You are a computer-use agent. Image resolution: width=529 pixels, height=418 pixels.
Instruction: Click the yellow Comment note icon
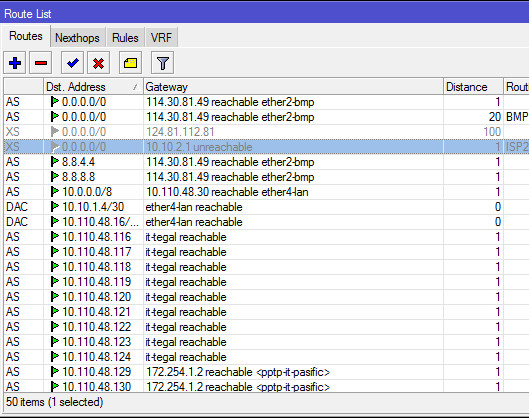click(x=130, y=63)
